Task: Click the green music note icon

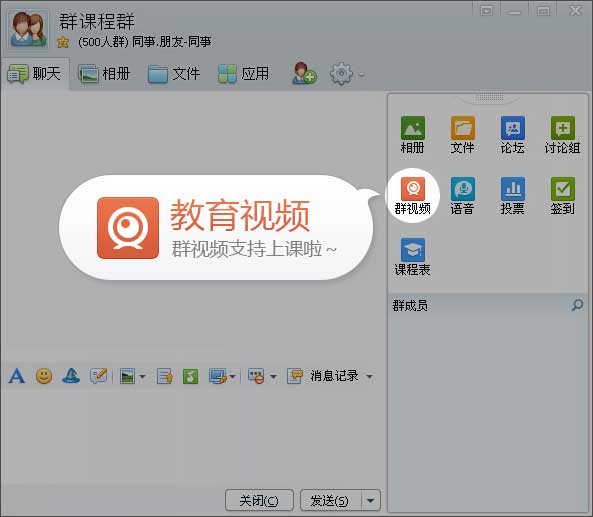Action: click(x=190, y=376)
